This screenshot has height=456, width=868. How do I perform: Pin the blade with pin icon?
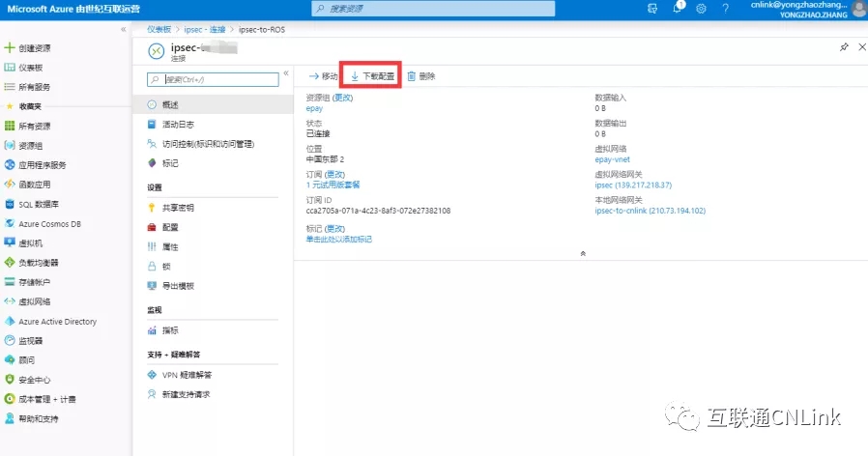coord(844,47)
